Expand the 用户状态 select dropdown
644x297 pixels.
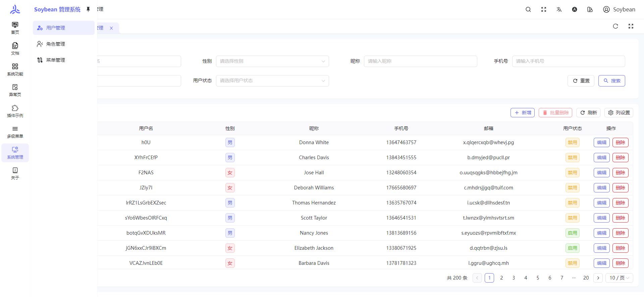point(272,81)
